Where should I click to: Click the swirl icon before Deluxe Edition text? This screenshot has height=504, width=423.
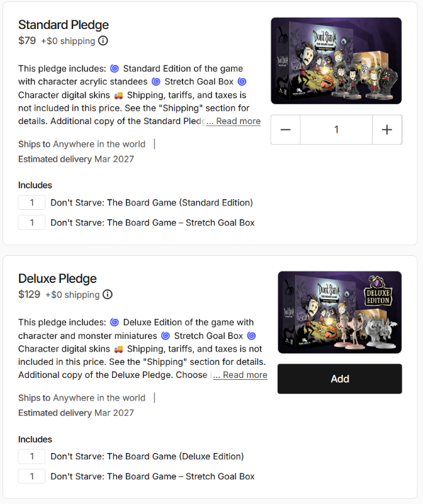point(115,322)
